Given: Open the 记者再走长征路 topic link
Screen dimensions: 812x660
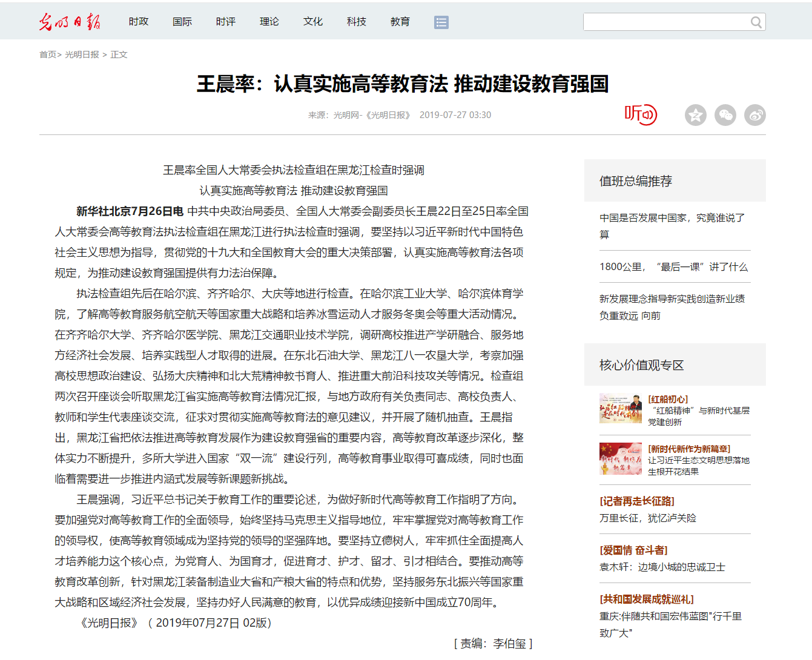Looking at the screenshot, I should [x=637, y=501].
